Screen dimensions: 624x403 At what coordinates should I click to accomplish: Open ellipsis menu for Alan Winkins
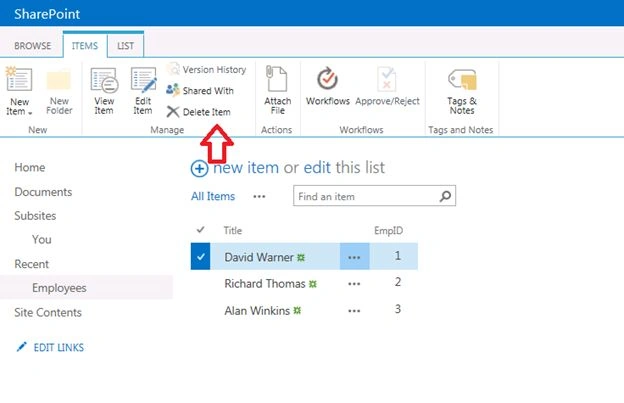coord(354,311)
